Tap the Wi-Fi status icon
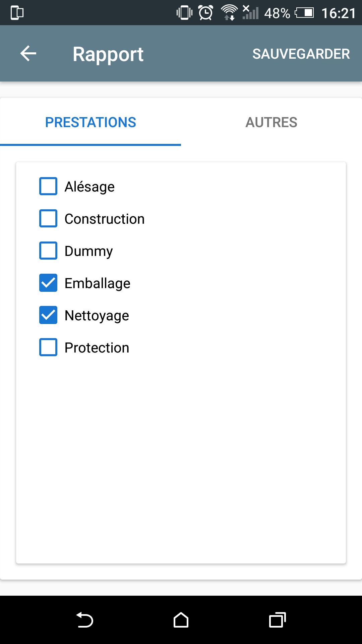Viewport: 362px width, 644px height. [229, 13]
